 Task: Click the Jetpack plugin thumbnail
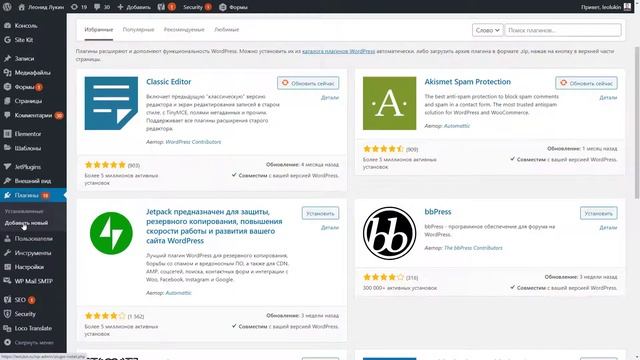click(x=111, y=233)
